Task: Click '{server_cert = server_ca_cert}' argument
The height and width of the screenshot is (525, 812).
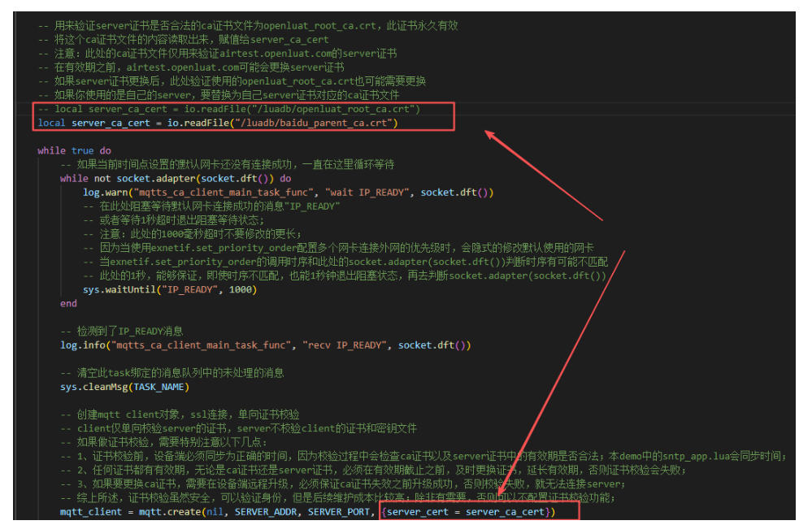Action: [466, 512]
